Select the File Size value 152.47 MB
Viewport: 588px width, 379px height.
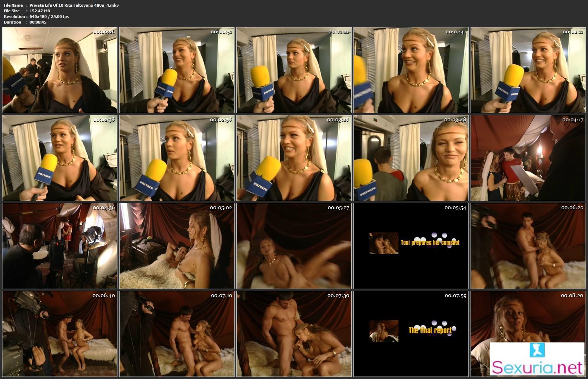coord(40,11)
